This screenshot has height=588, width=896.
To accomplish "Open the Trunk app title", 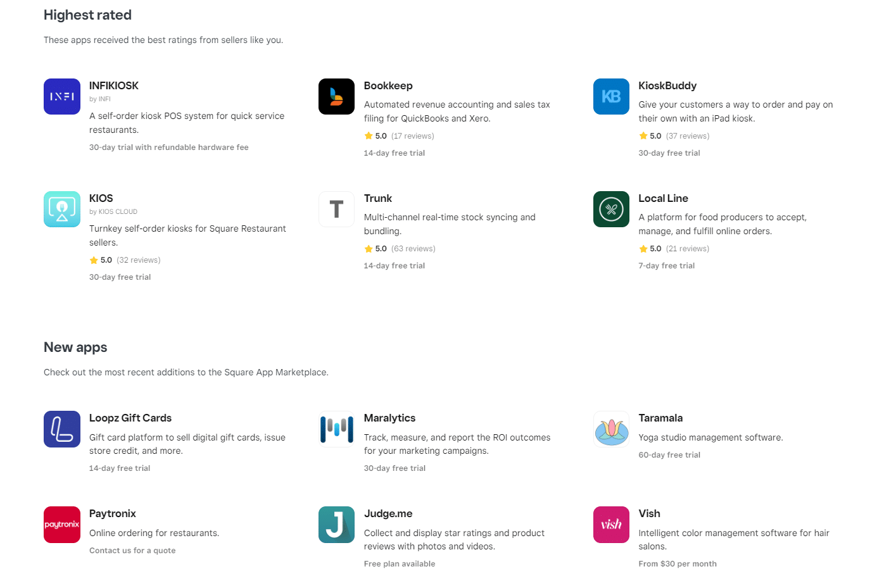I will coord(378,198).
